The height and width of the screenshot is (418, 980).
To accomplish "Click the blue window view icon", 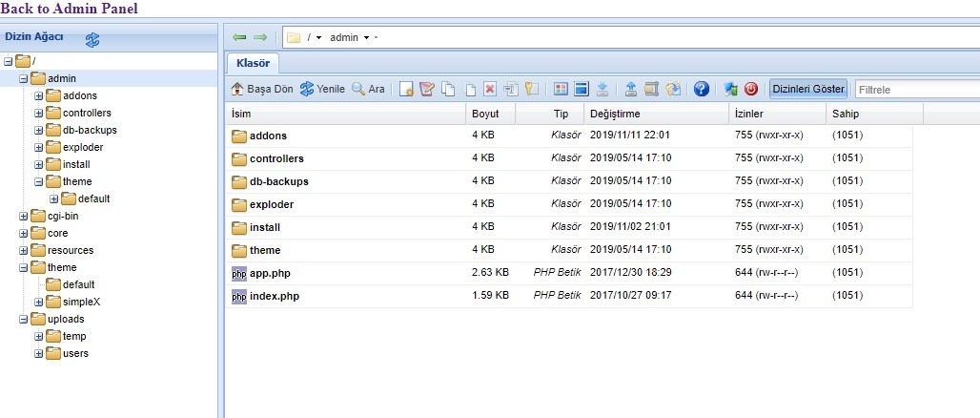I will pos(582,89).
